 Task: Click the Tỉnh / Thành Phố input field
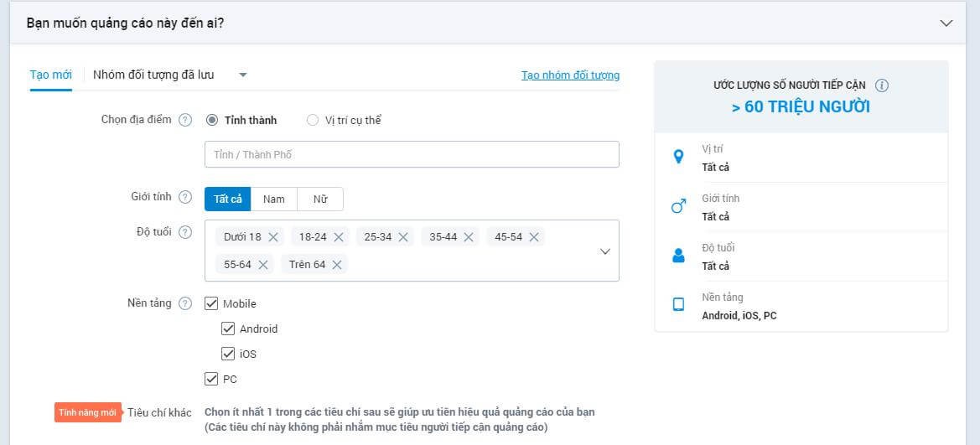point(412,154)
